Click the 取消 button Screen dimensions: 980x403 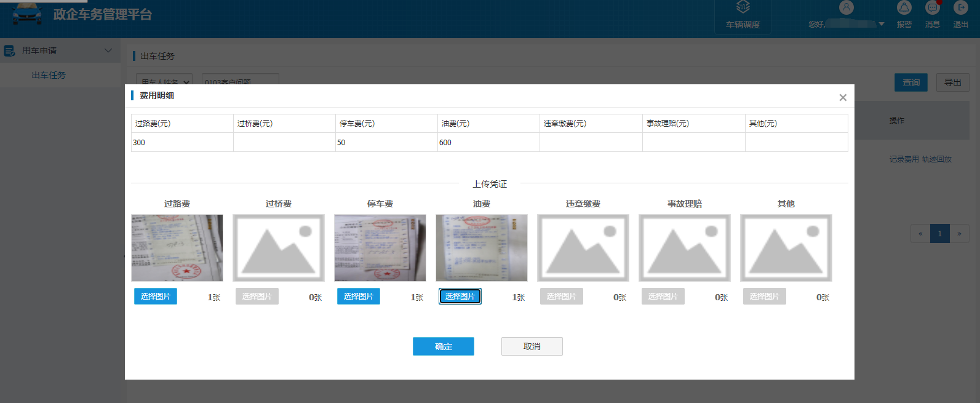532,346
